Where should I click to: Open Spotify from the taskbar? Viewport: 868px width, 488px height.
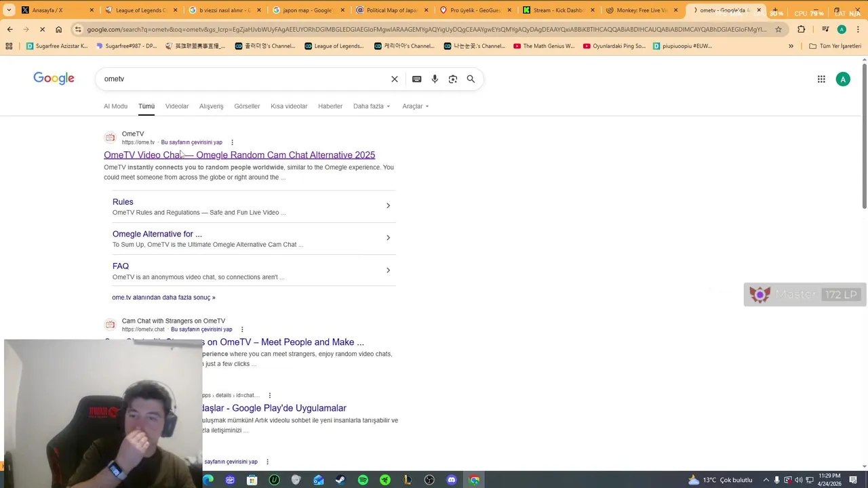pos(363,480)
